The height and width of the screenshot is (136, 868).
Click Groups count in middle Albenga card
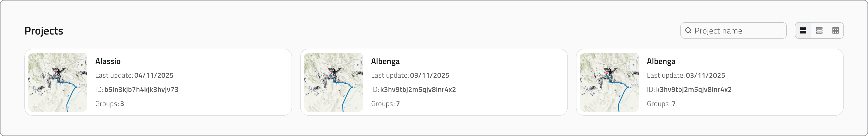click(x=398, y=104)
